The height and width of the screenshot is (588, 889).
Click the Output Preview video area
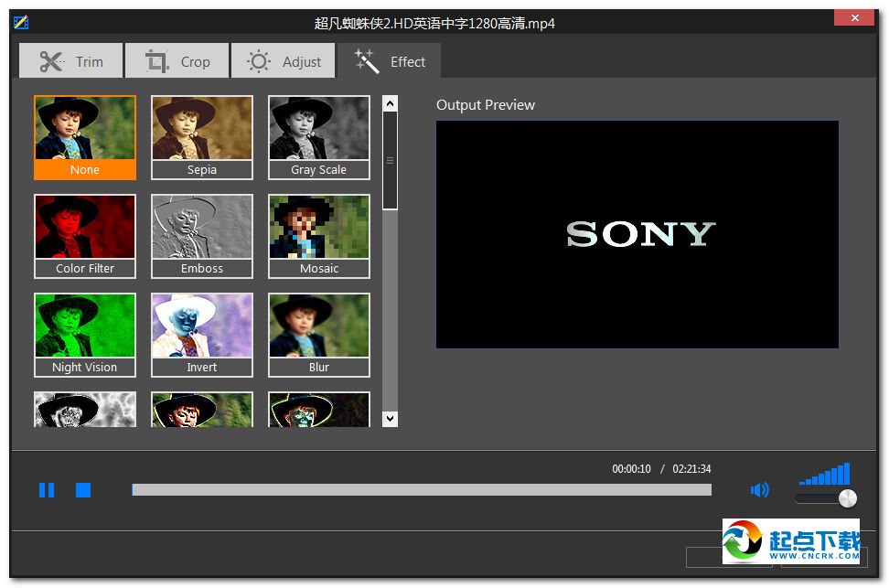click(x=637, y=234)
